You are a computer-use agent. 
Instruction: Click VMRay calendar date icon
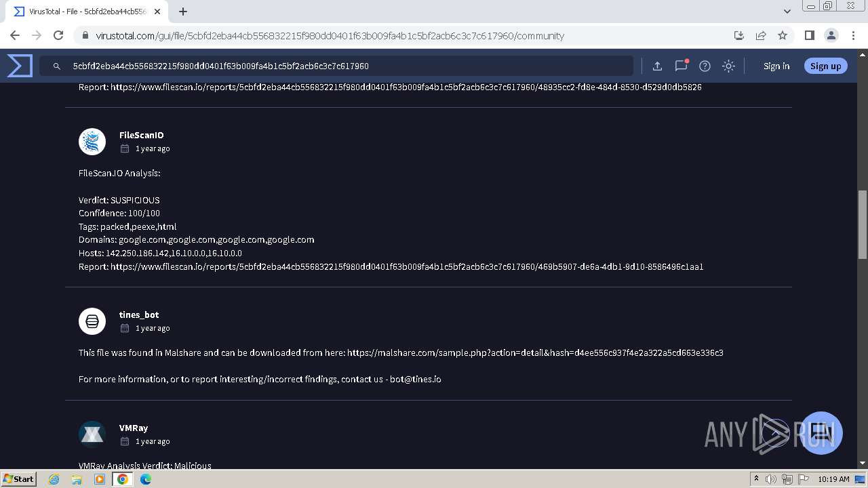coord(125,441)
